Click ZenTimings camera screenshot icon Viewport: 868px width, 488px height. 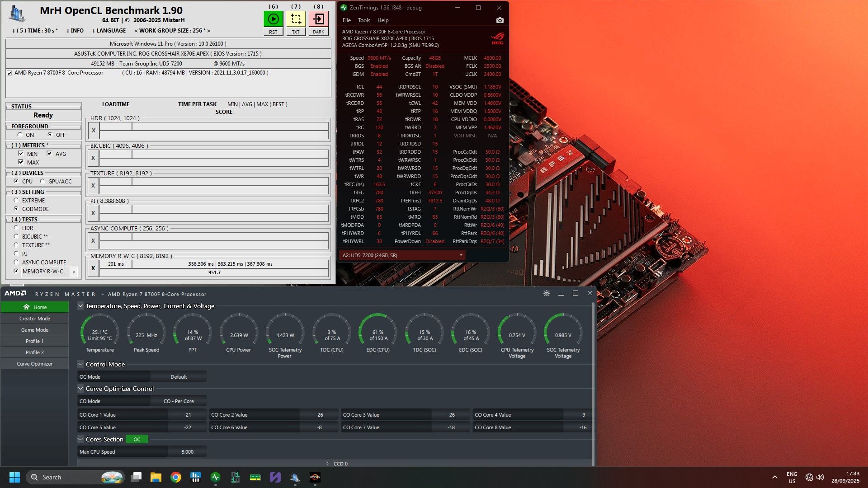500,20
